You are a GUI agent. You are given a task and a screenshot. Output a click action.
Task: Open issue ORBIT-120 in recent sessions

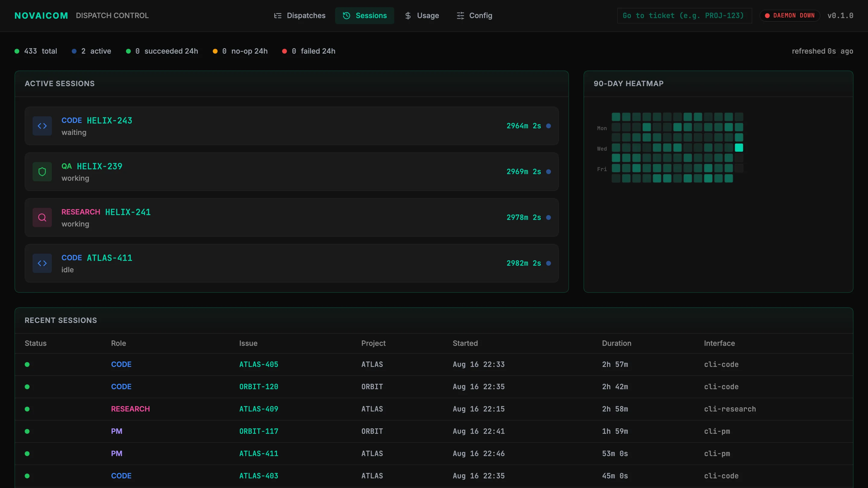[x=259, y=386]
